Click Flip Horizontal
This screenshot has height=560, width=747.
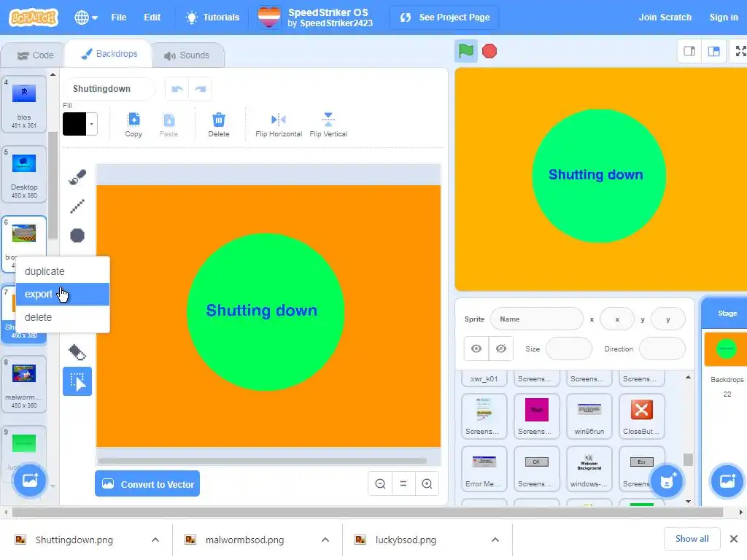279,125
